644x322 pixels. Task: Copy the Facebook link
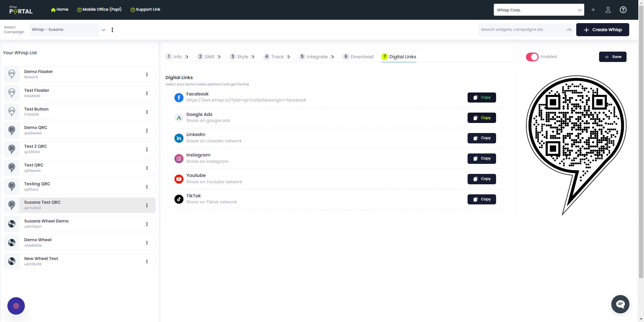coord(482,98)
